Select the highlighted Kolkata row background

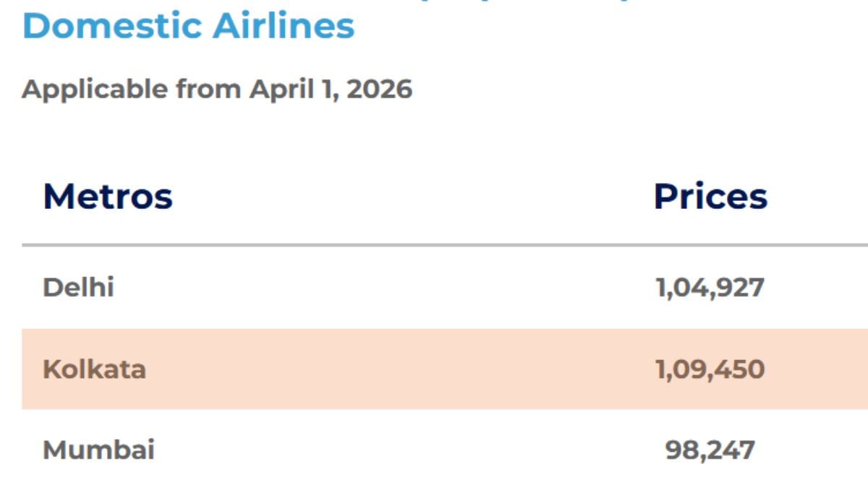pos(398,369)
